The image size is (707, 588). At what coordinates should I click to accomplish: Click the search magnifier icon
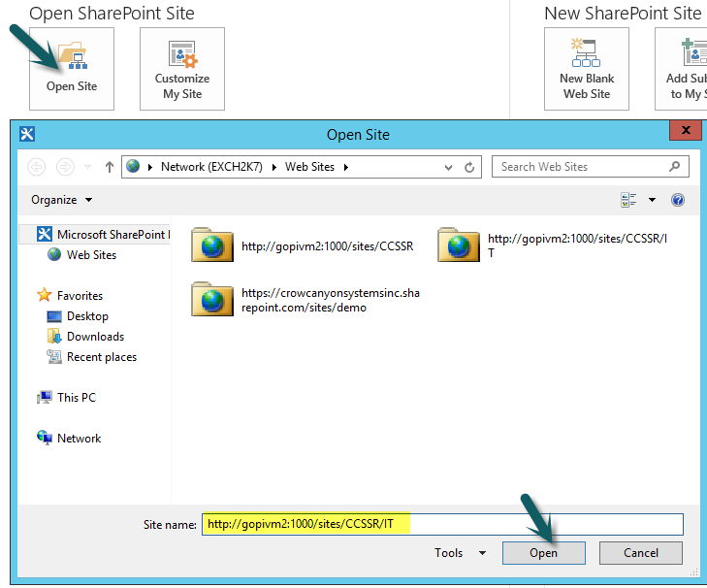coord(676,167)
